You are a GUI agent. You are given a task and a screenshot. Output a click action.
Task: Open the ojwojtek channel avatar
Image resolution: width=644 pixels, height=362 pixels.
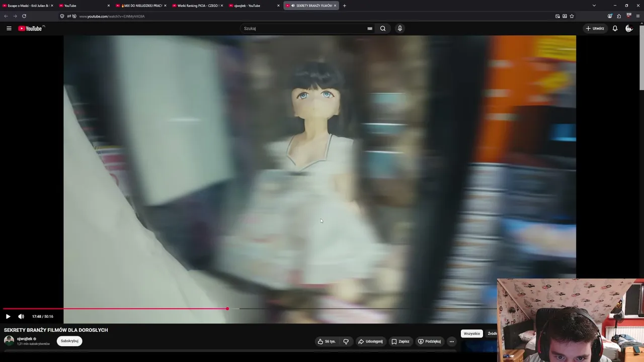click(9, 340)
